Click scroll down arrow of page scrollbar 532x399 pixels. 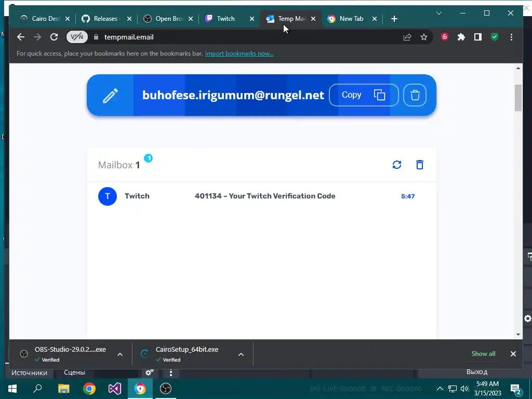tap(518, 335)
